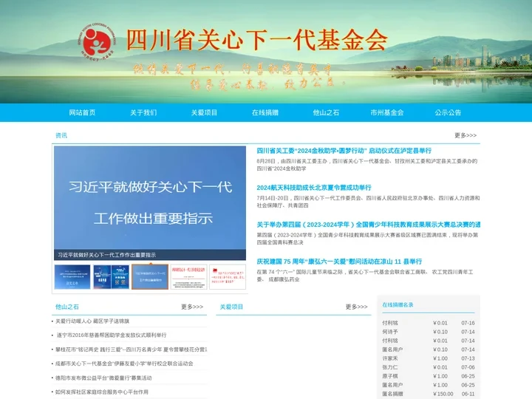Image resolution: width=532 pixels, height=399 pixels.
Task: Open 在线捐赠 in the navigation bar
Action: 265,112
